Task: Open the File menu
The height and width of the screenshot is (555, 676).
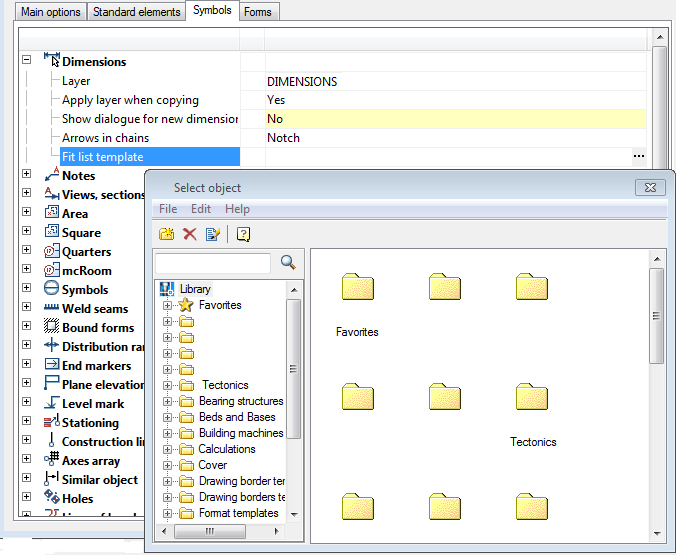Action: (168, 209)
